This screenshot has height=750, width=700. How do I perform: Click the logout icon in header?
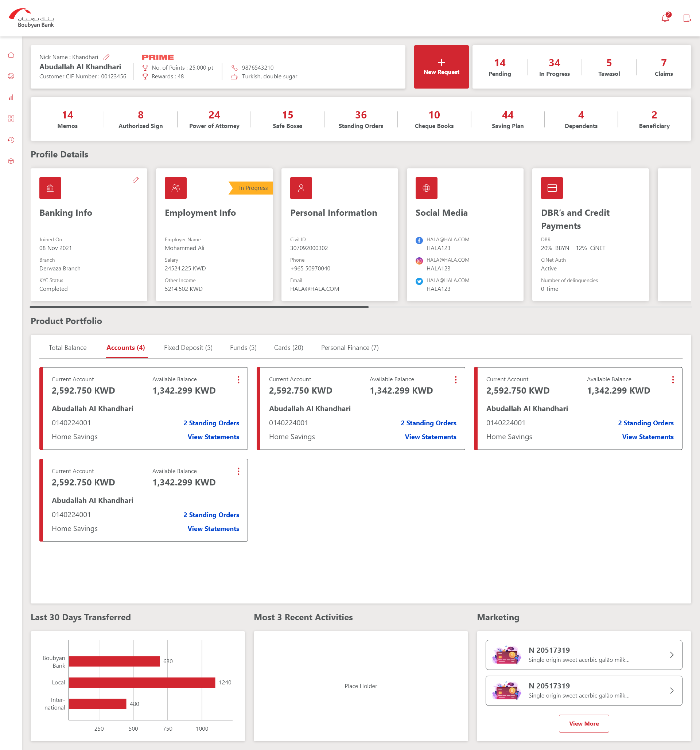(x=687, y=18)
